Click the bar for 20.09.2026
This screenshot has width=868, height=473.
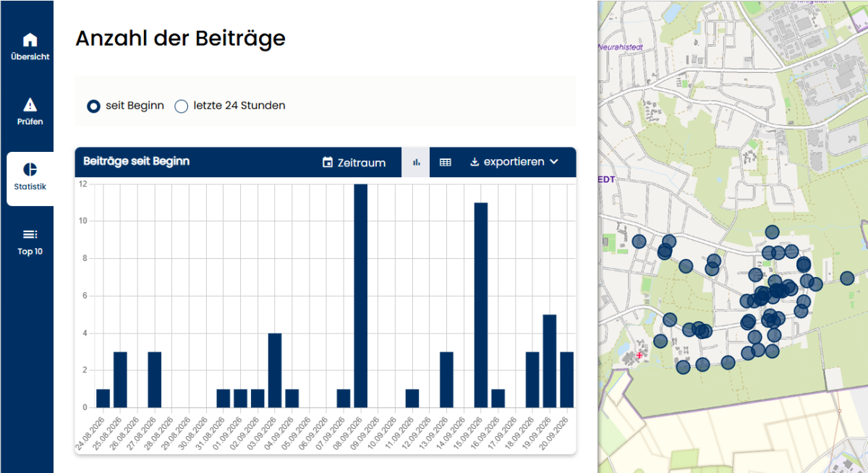tap(567, 380)
